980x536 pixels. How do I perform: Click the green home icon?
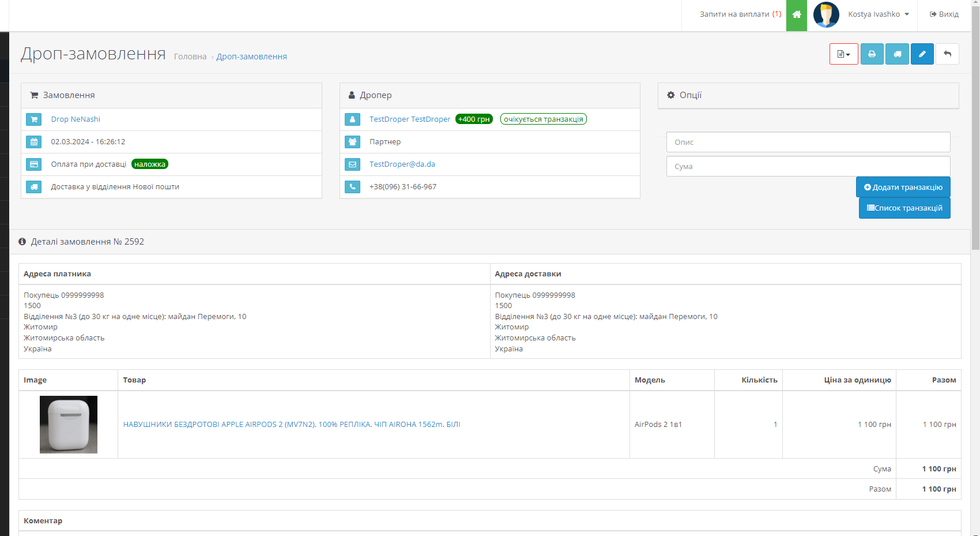pyautogui.click(x=796, y=14)
